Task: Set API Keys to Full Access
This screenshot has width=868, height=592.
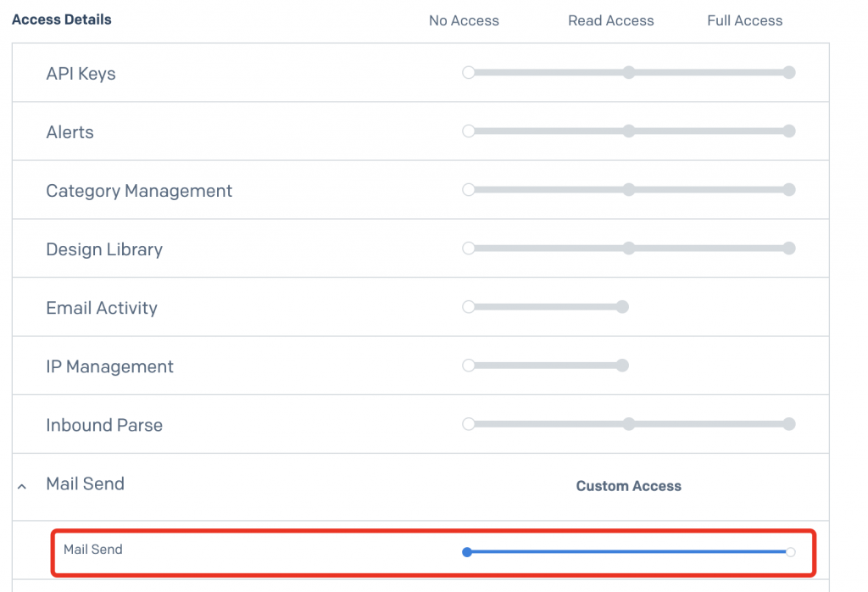Action: point(789,73)
